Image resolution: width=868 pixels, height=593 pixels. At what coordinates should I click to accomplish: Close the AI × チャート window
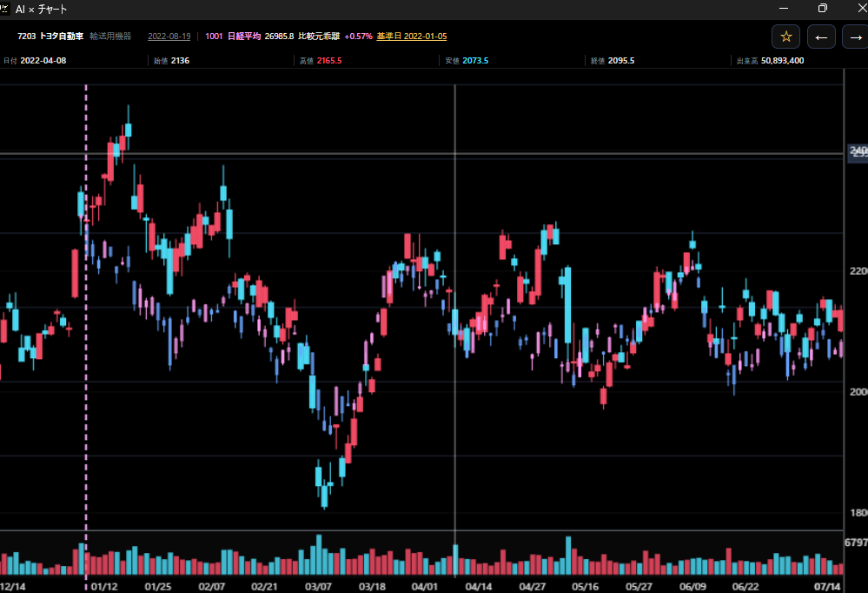(x=863, y=9)
